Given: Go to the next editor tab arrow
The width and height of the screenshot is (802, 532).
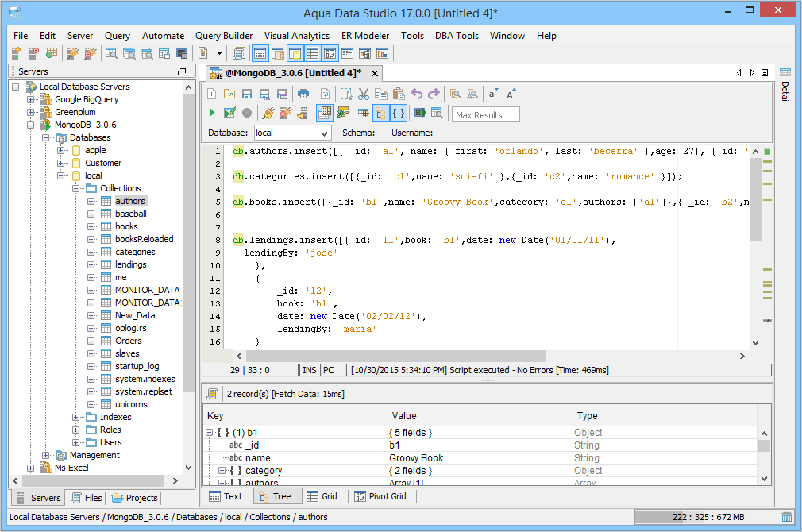Looking at the screenshot, I should point(752,72).
